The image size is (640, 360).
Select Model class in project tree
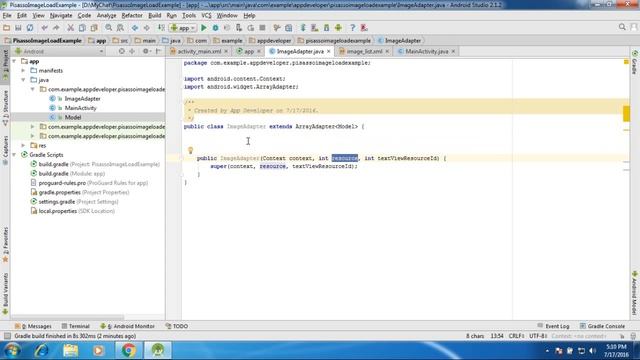point(73,118)
